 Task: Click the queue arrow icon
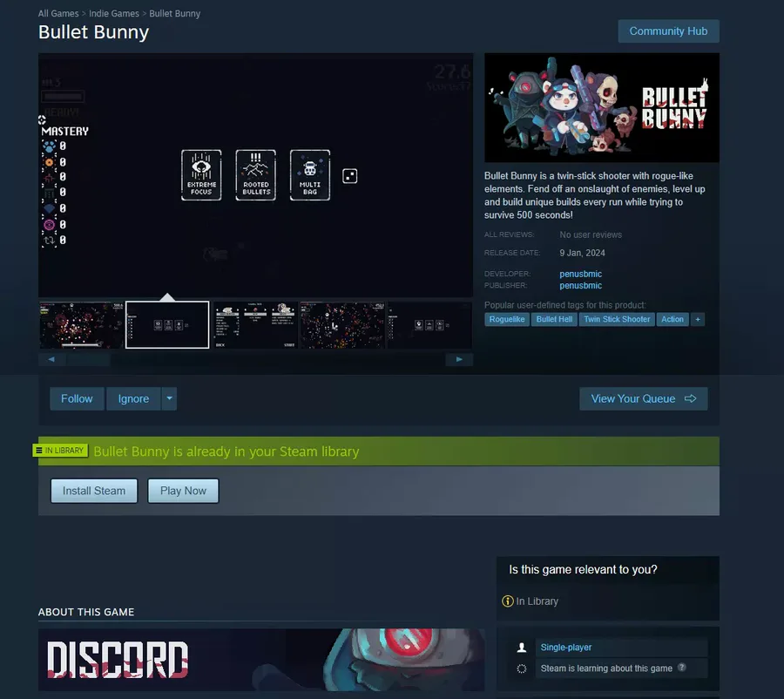pyautogui.click(x=691, y=398)
